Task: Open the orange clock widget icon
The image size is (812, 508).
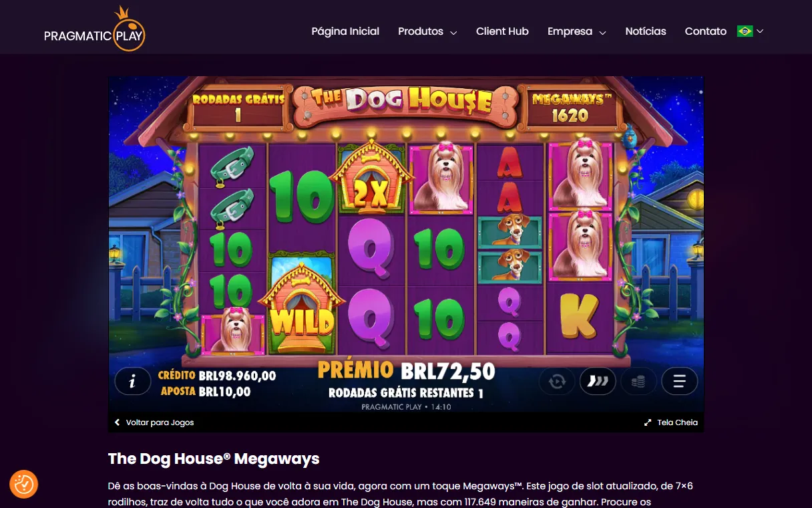Action: coord(24,484)
